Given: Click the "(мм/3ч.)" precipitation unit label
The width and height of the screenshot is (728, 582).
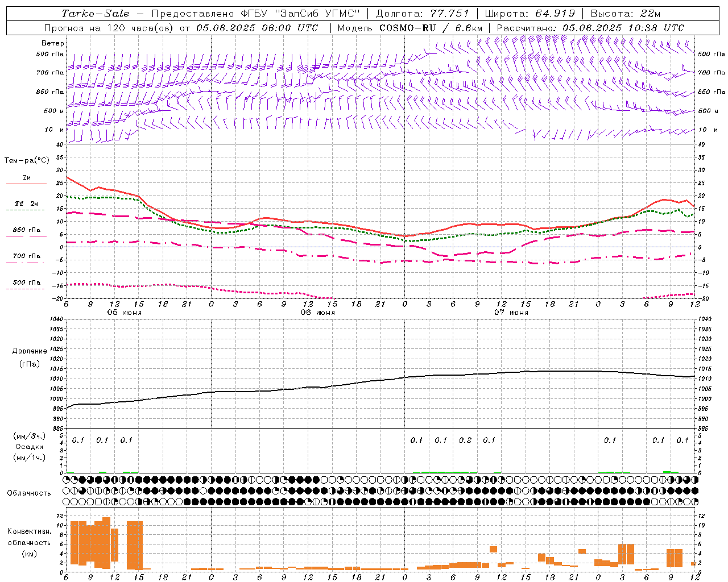Looking at the screenshot, I should pos(30,436).
